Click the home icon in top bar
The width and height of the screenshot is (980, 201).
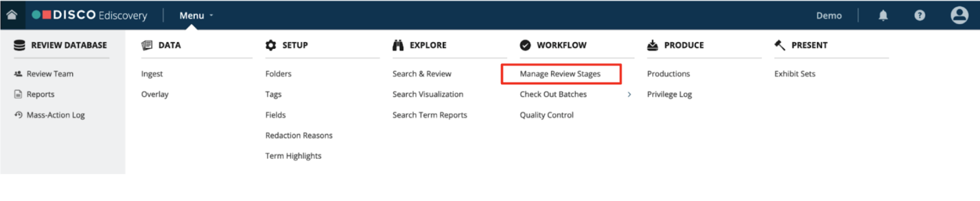click(x=12, y=15)
